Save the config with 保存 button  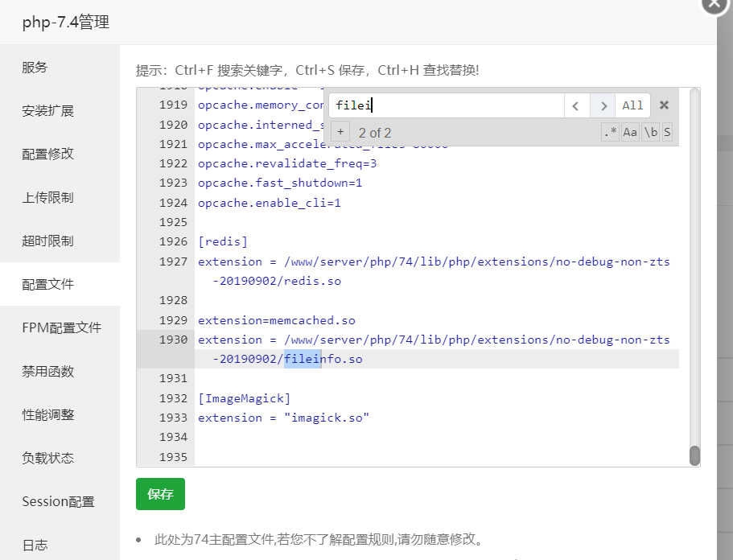pyautogui.click(x=160, y=494)
